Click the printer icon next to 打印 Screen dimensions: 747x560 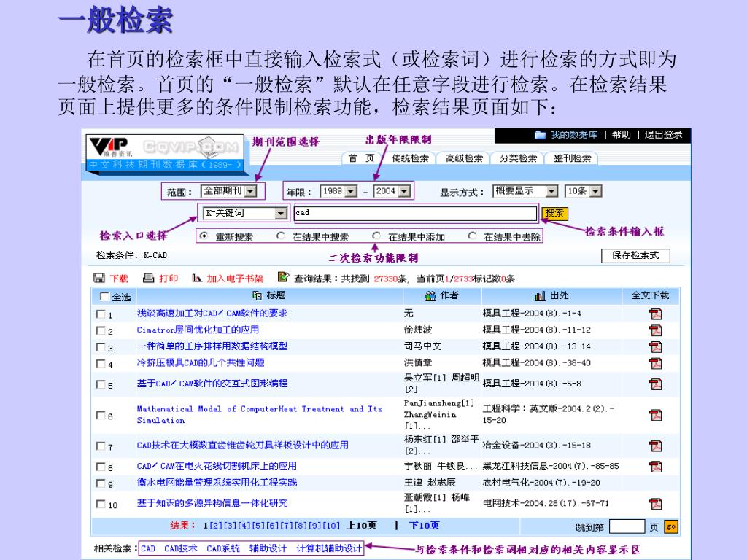pos(149,278)
